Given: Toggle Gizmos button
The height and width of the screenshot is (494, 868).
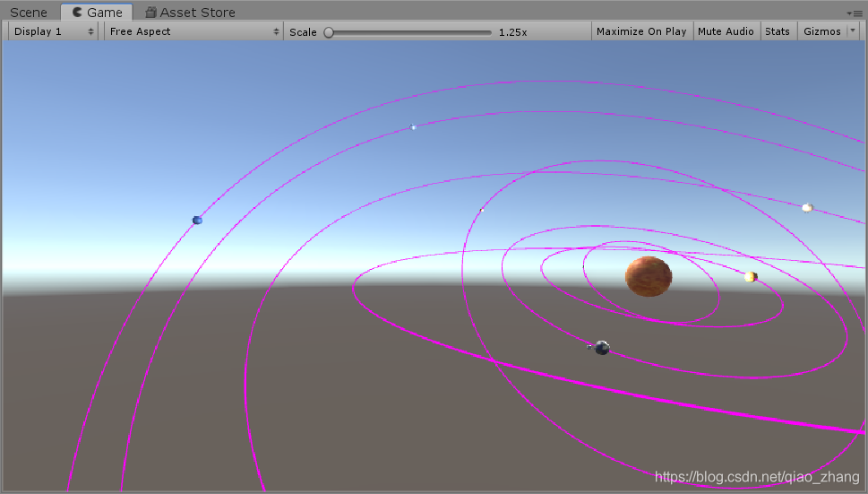Looking at the screenshot, I should coord(822,31).
